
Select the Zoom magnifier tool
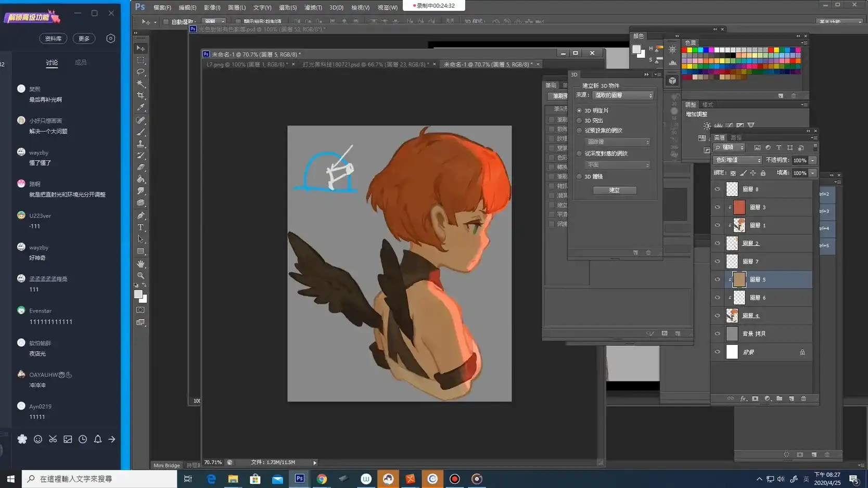[x=141, y=276]
